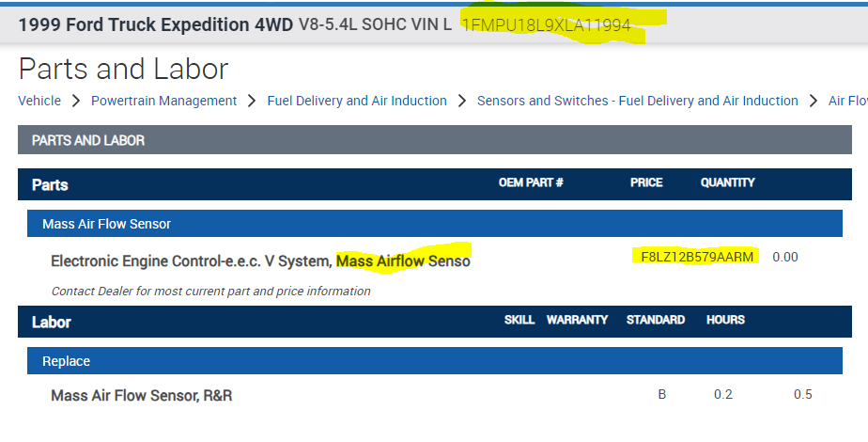Click the OEM PART # column header

point(531,183)
